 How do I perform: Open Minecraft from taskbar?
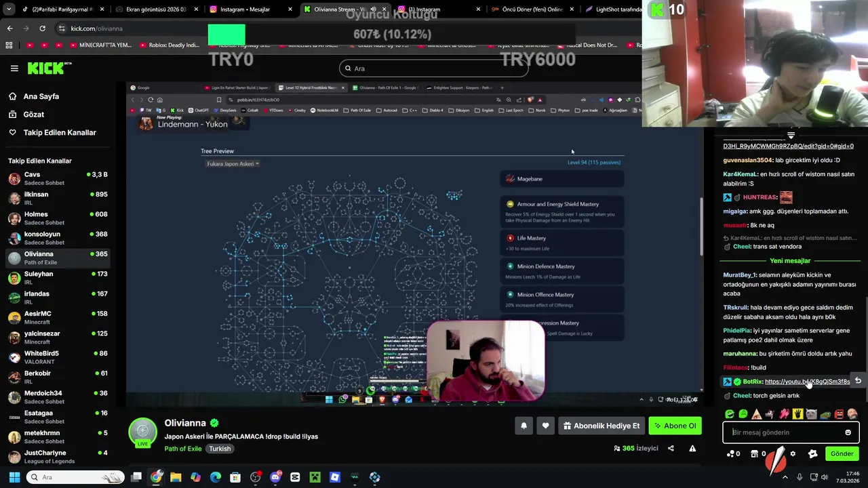[315, 477]
